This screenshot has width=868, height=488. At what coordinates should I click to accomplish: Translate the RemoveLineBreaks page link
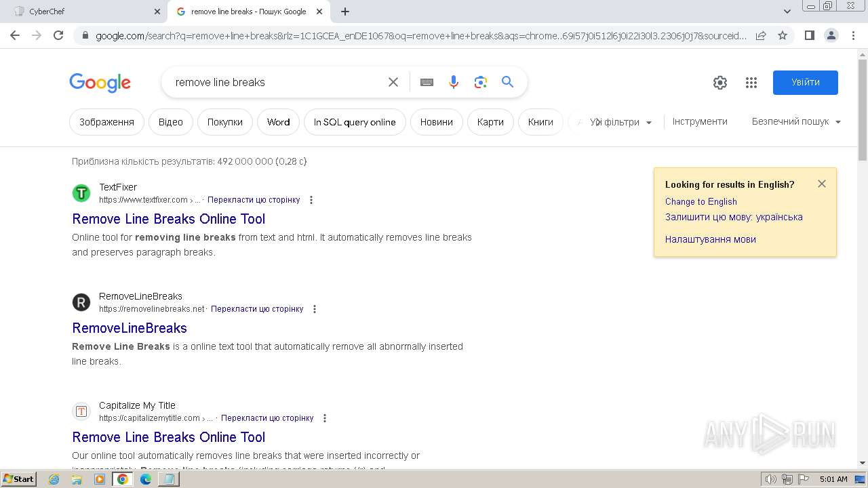point(257,309)
